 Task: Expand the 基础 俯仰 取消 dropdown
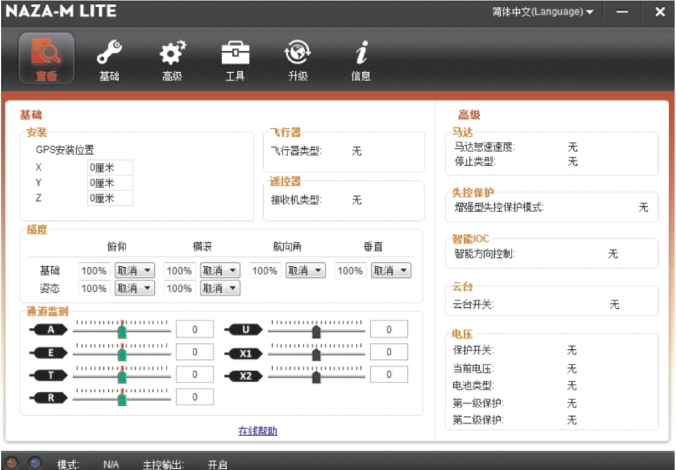click(x=134, y=270)
